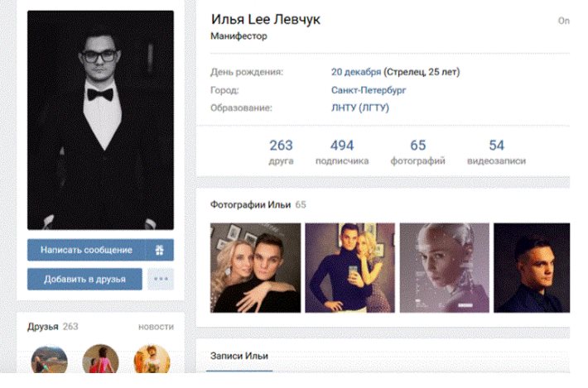Open the robot face poster thumbnail

point(445,268)
